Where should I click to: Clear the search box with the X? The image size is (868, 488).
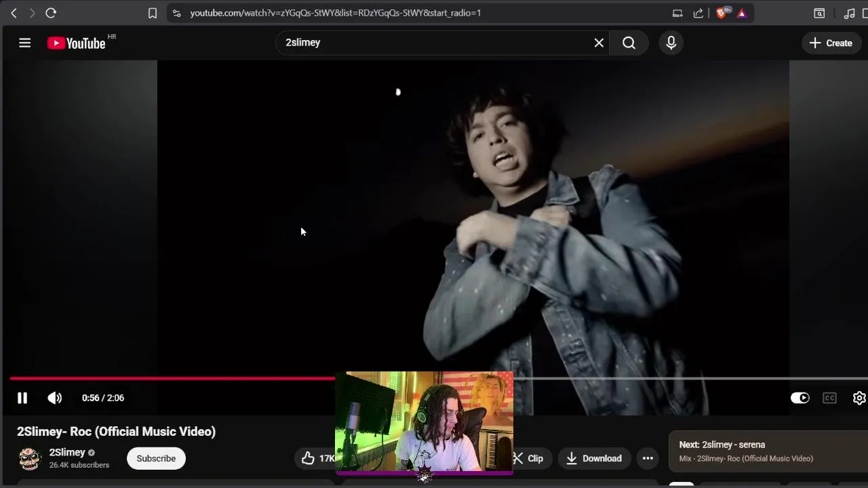(x=599, y=43)
